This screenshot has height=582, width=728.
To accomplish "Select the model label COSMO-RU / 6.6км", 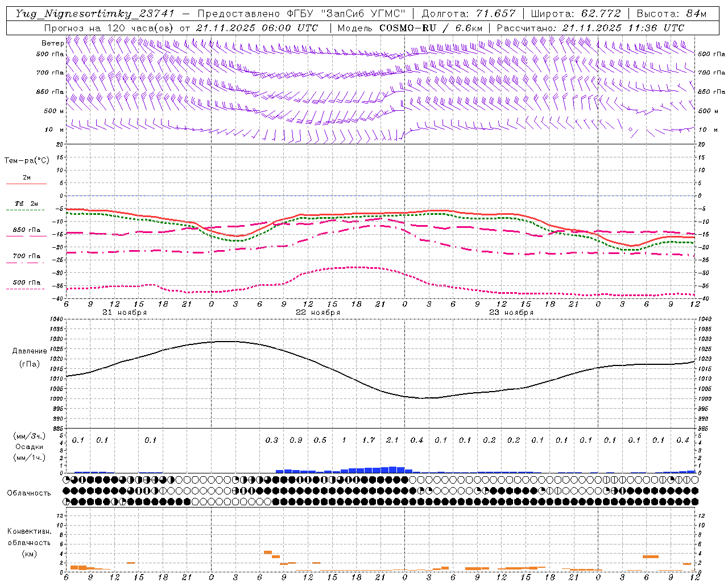I will click(x=431, y=28).
